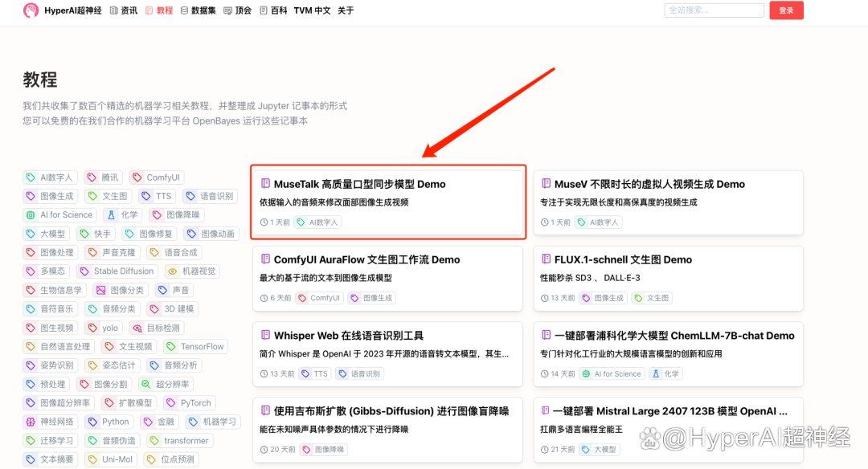Image resolution: width=868 pixels, height=469 pixels.
Task: Click the 图像生成 tag on the AuraFlow card
Action: click(x=372, y=298)
